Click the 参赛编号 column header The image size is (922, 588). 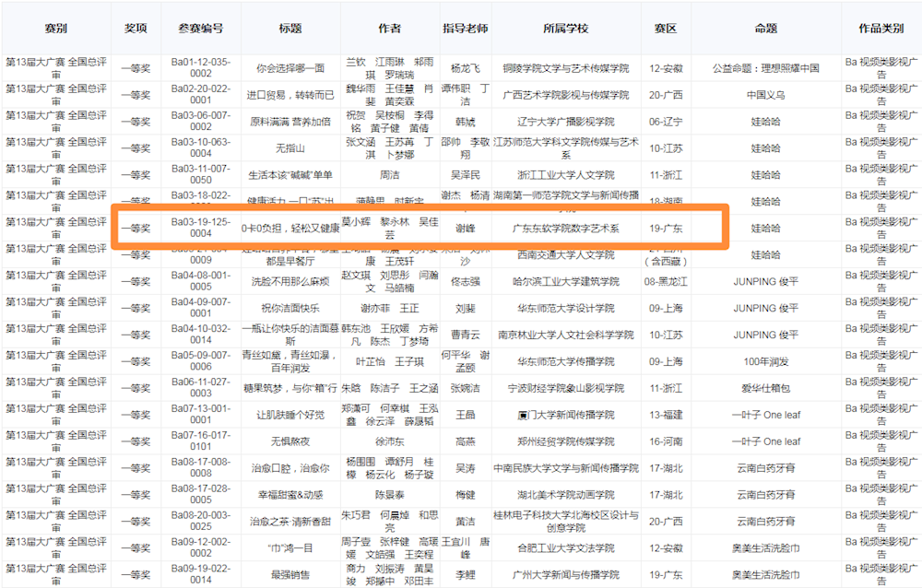click(x=200, y=29)
